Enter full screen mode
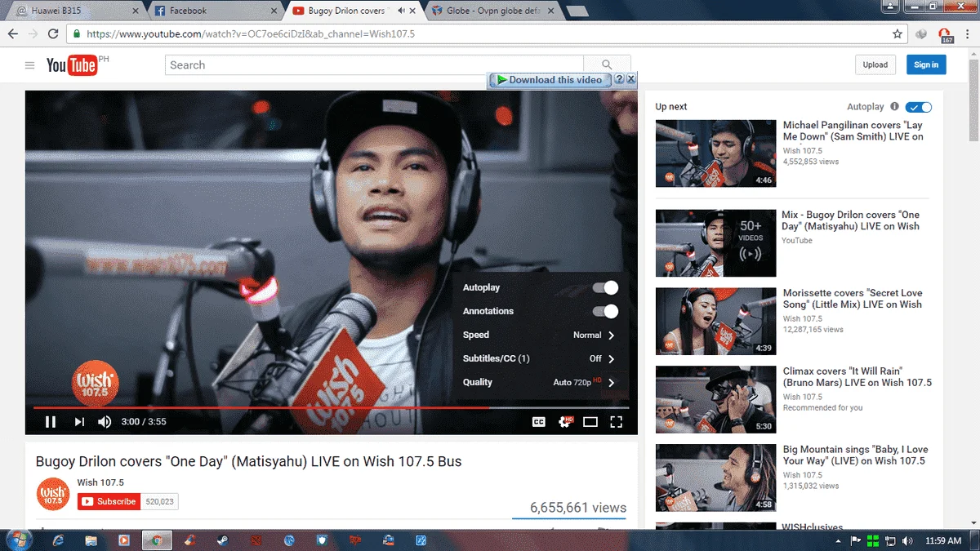Image resolution: width=980 pixels, height=551 pixels. tap(617, 422)
